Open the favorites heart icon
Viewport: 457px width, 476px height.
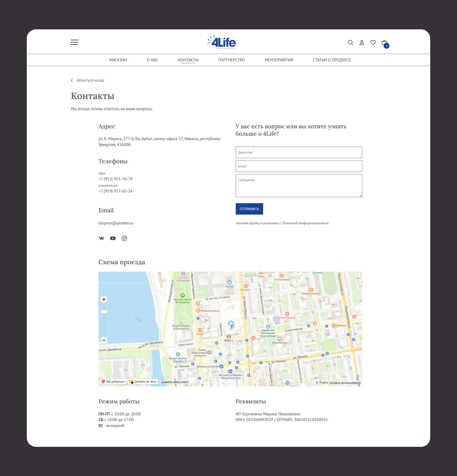coord(373,43)
